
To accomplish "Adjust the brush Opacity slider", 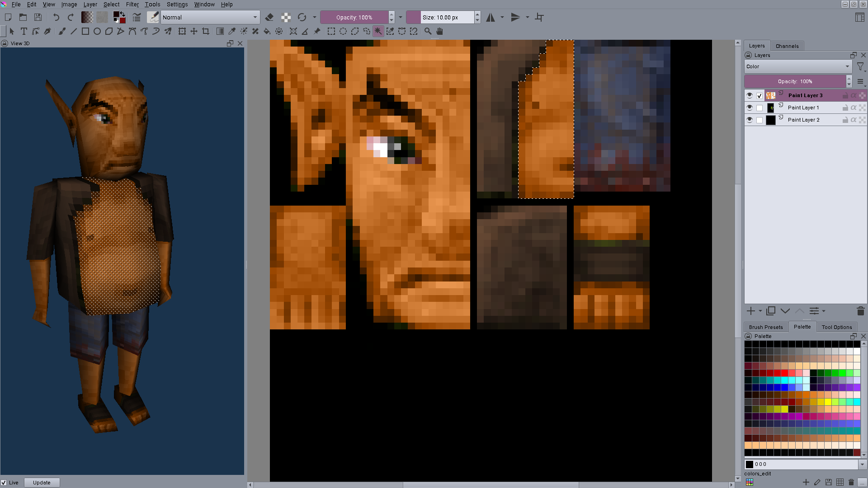I will coord(354,18).
